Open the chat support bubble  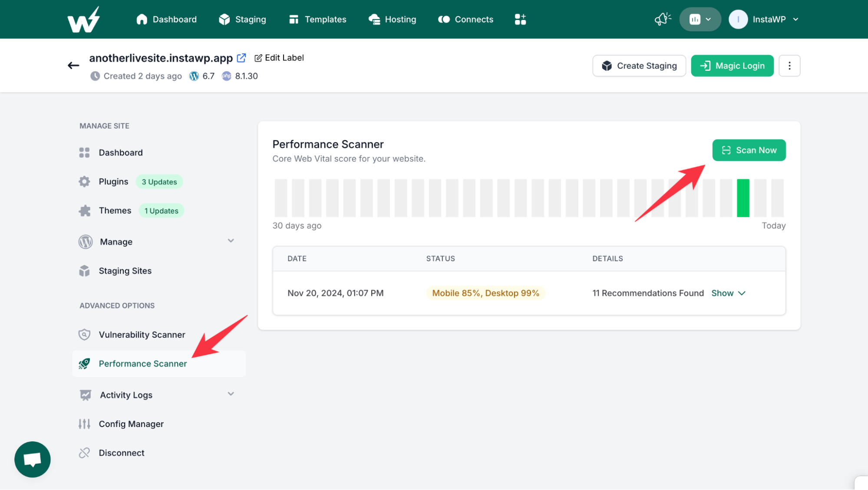[33, 460]
